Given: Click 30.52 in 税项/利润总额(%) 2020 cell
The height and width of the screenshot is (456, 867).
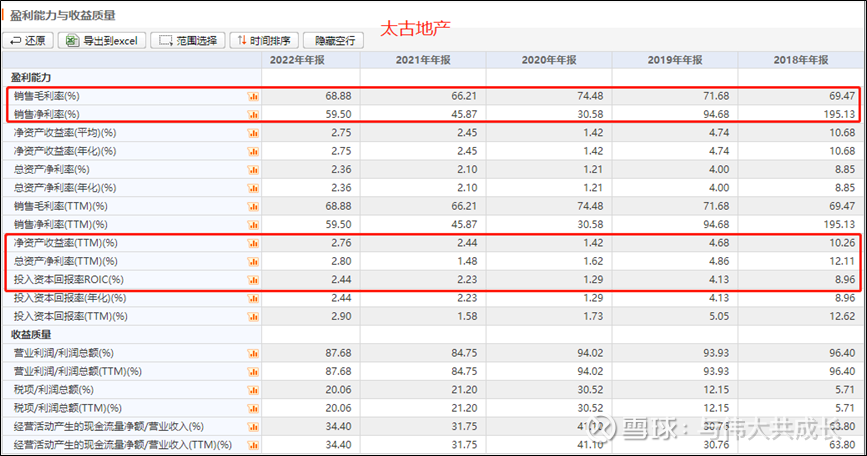Looking at the screenshot, I should (x=590, y=390).
